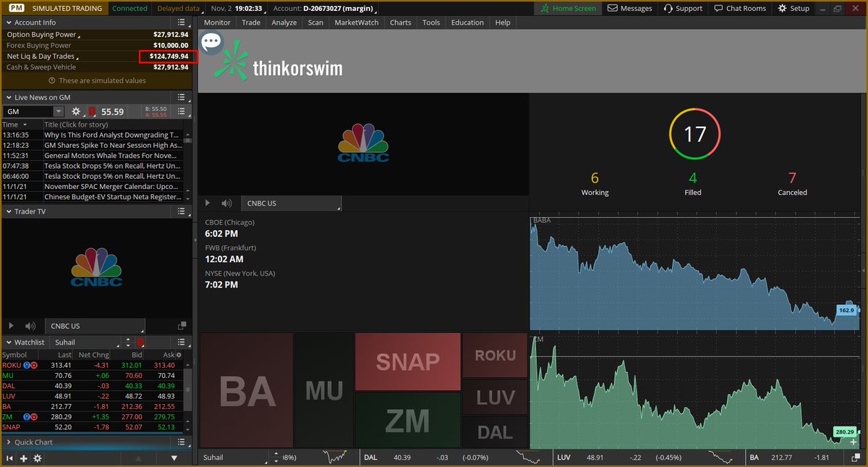The width and height of the screenshot is (868, 467).
Task: Expand the Quick Chart gadget
Action: tap(8, 442)
